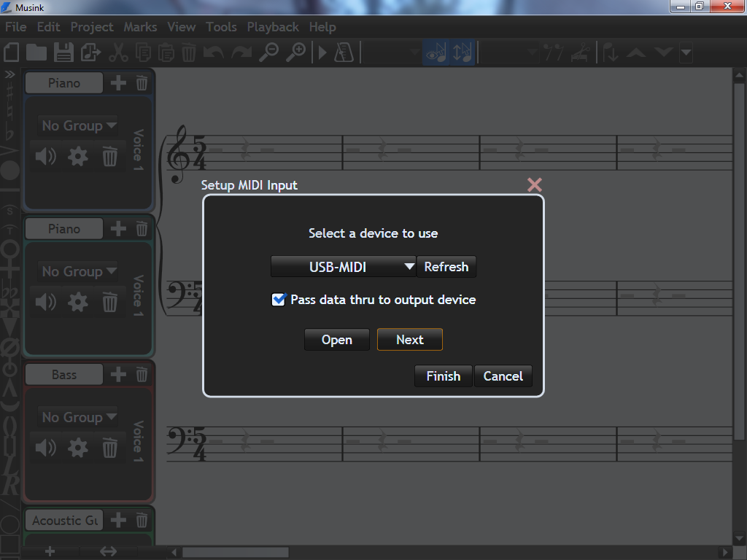Image resolution: width=747 pixels, height=560 pixels.
Task: Open the Playback menu
Action: [273, 27]
